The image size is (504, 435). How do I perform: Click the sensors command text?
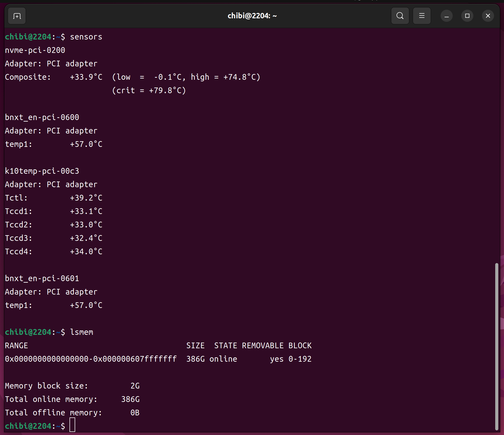click(x=86, y=37)
